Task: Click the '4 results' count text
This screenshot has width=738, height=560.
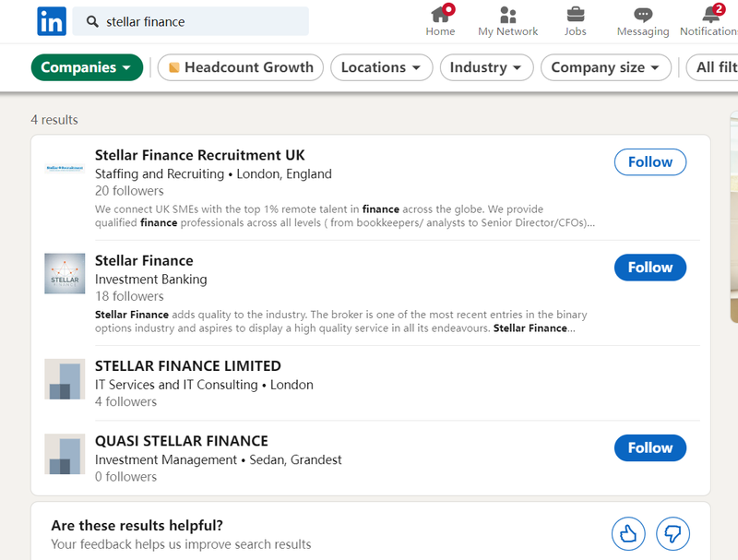Action: [54, 120]
